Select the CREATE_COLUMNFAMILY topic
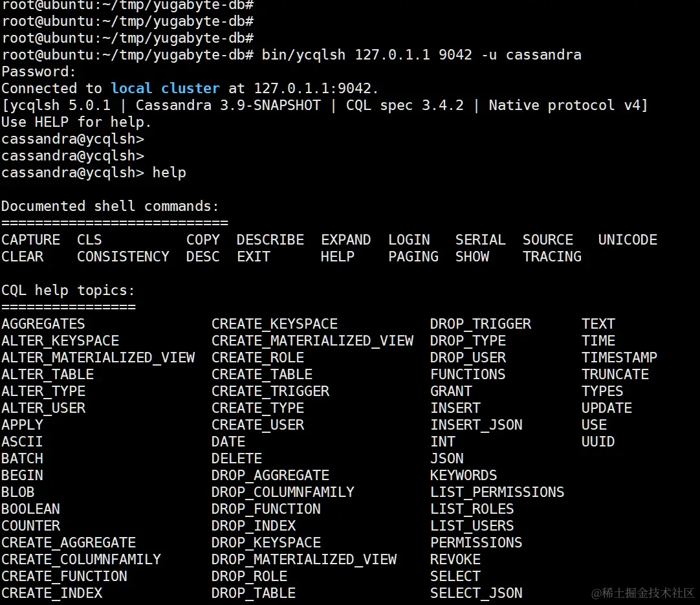Screen dimensions: 700x605 click(81, 560)
